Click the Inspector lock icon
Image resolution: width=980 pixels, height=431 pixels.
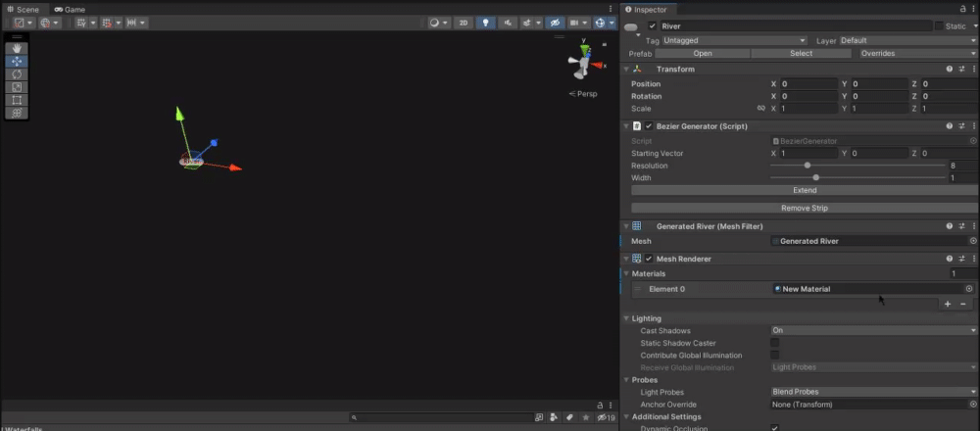(x=961, y=9)
